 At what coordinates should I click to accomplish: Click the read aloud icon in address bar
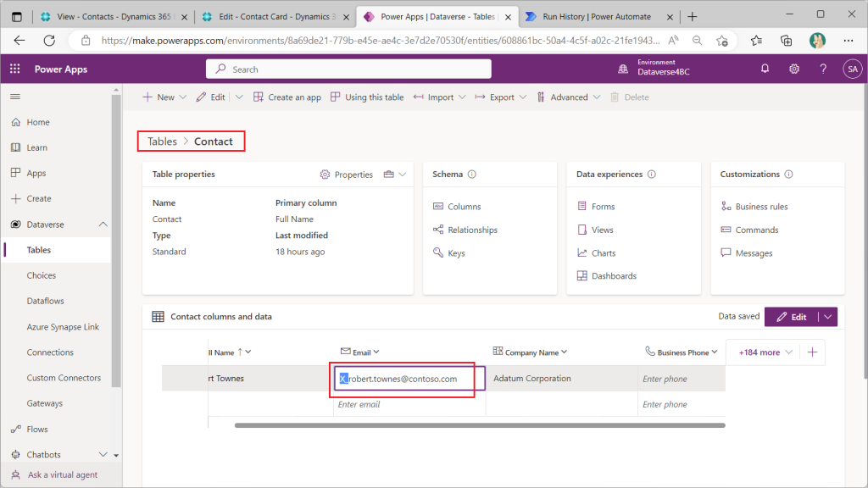[673, 41]
